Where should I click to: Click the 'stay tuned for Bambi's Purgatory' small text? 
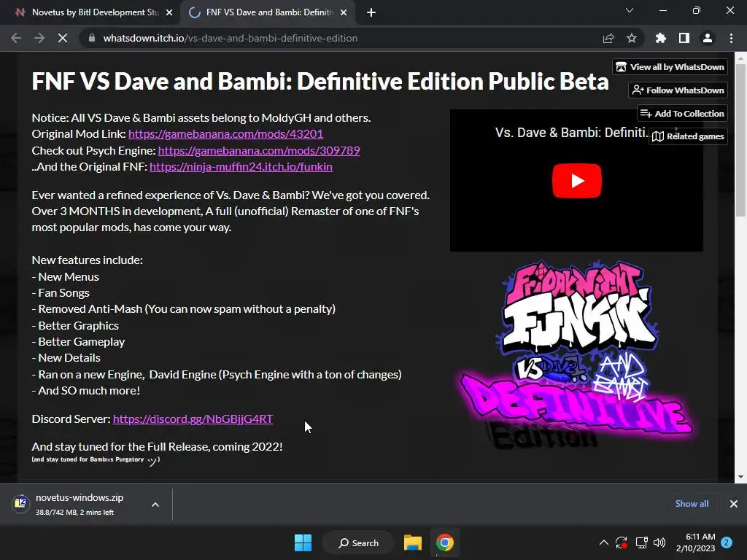click(x=96, y=460)
